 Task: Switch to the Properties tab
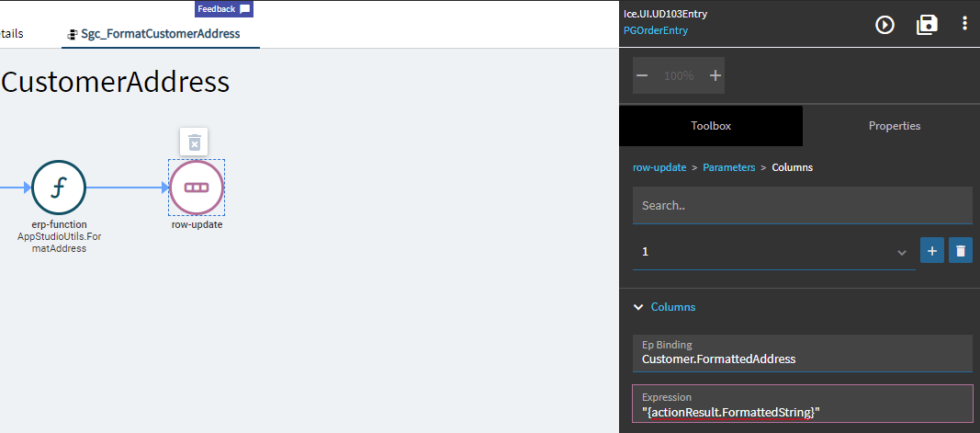pyautogui.click(x=895, y=126)
